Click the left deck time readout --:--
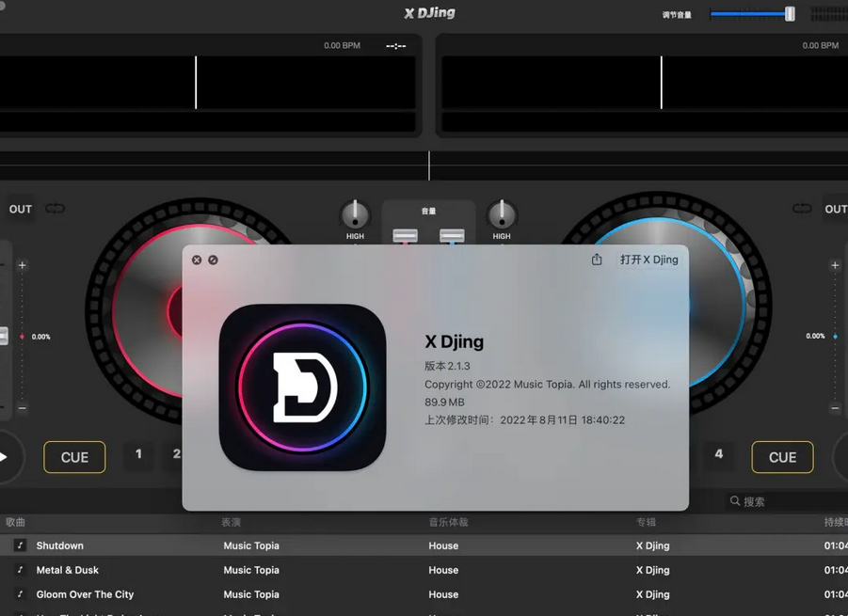Viewport: 848px width, 616px height. pos(396,46)
